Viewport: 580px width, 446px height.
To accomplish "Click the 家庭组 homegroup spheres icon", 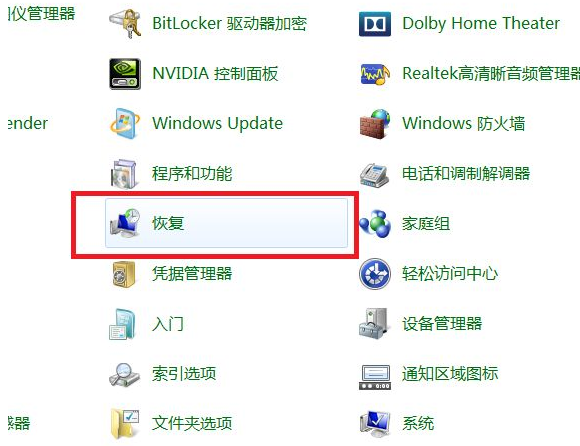I will (375, 223).
